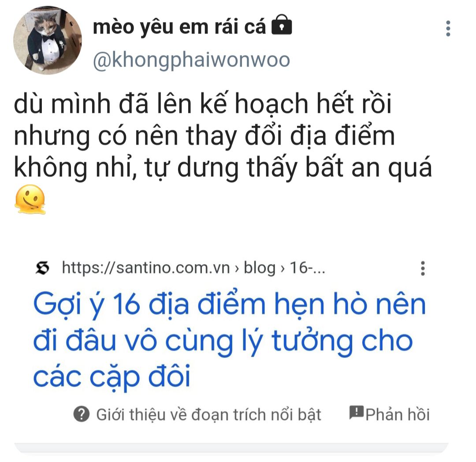
Task: Click the result title line 'các cặp đôi'
Action: [x=112, y=377]
